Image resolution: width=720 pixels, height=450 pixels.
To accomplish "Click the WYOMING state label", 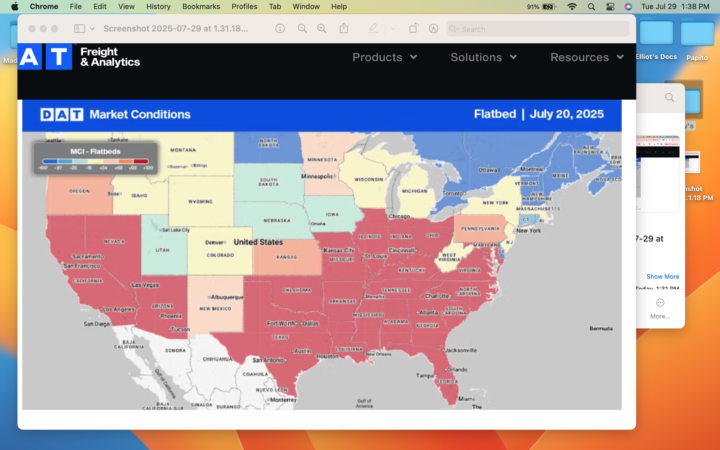I will point(200,201).
